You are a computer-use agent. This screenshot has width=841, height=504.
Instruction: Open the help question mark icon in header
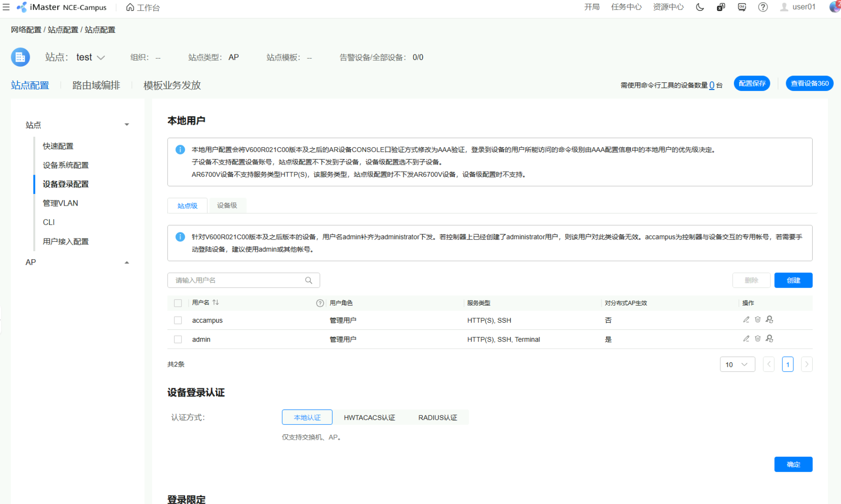[763, 7]
